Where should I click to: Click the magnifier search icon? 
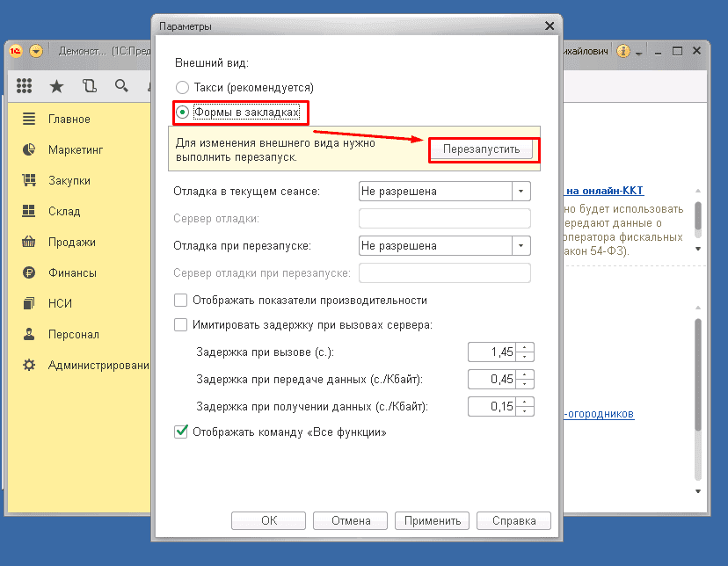(x=120, y=85)
